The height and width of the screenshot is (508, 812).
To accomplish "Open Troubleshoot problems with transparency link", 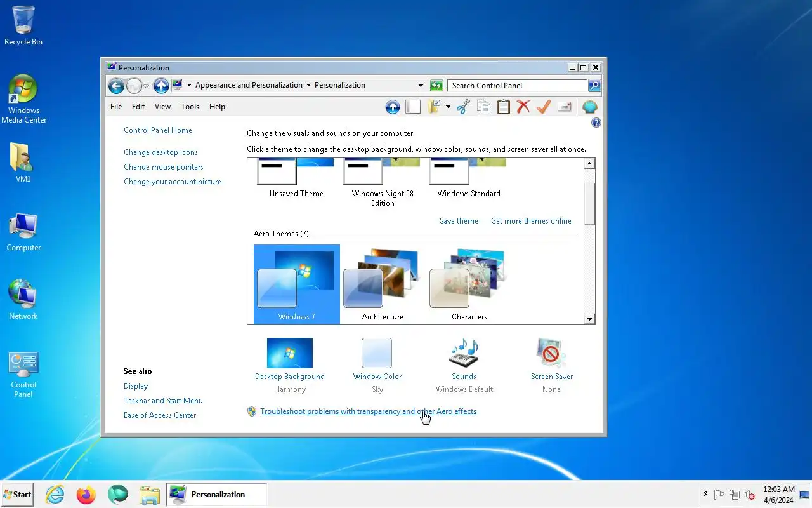I will pos(368,411).
